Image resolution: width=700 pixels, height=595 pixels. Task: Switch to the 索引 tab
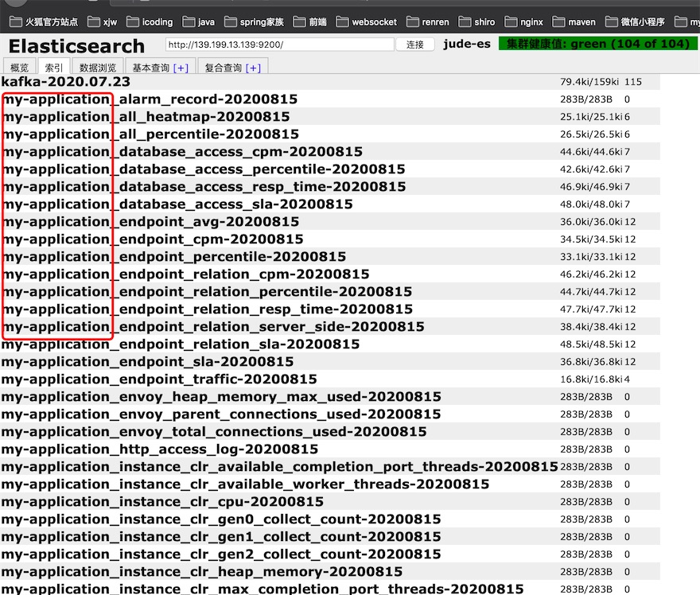pyautogui.click(x=53, y=68)
